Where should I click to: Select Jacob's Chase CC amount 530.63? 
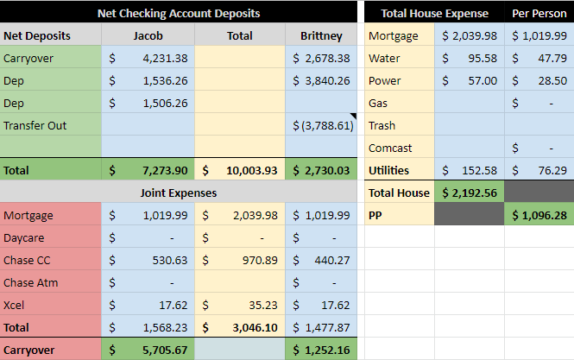[148, 259]
